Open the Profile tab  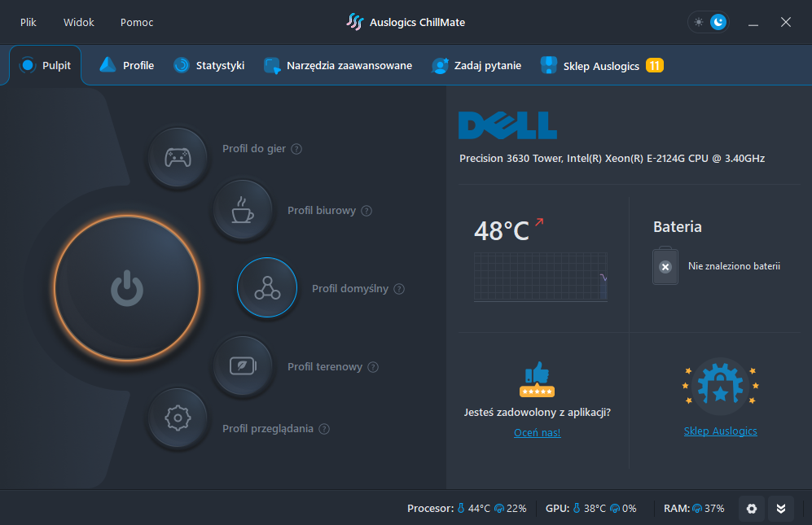(127, 65)
